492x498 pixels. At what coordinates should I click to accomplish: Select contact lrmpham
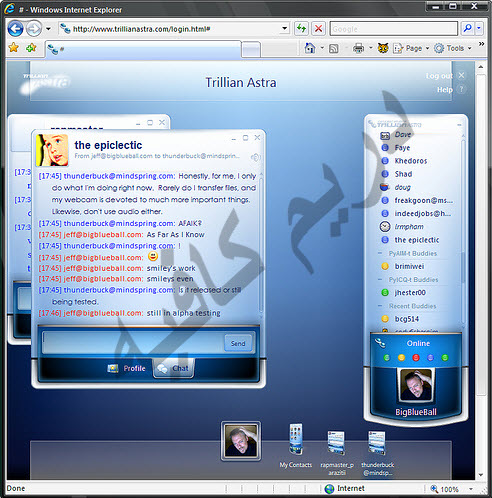(409, 227)
